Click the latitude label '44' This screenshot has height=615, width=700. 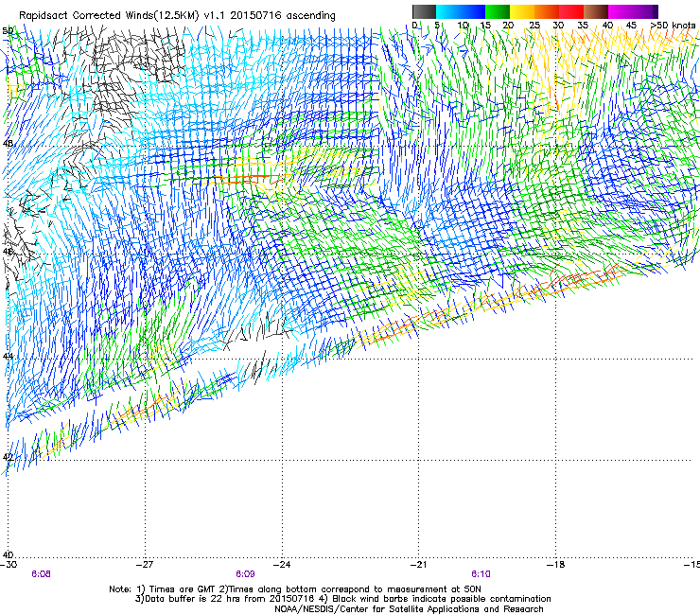click(8, 357)
